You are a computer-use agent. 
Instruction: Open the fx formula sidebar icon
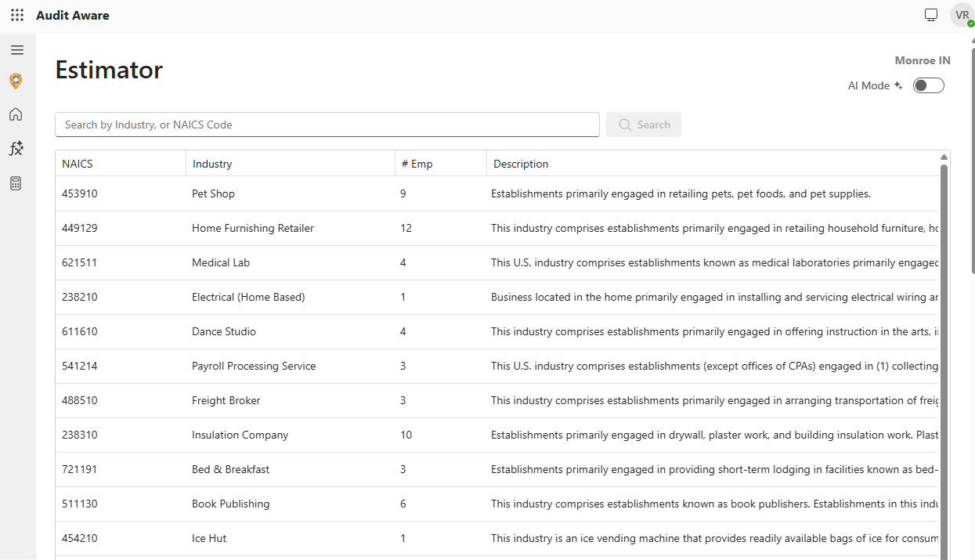pos(16,148)
